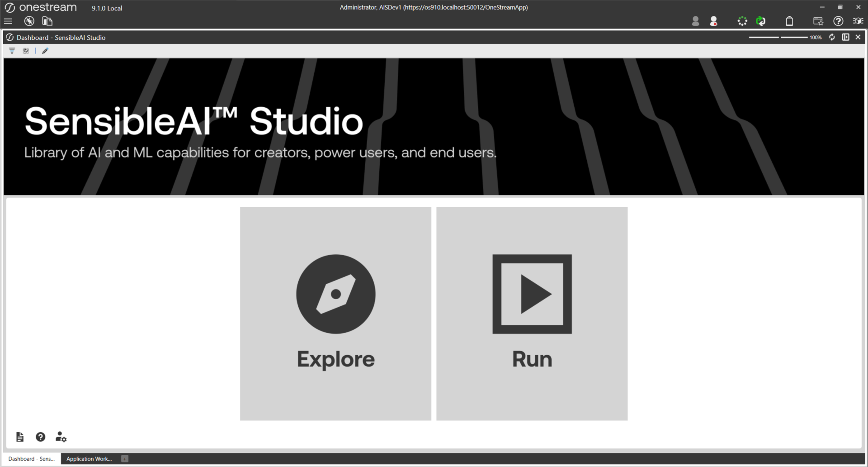This screenshot has height=467, width=868.
Task: Click the pencil edit dashboard icon
Action: click(x=45, y=51)
